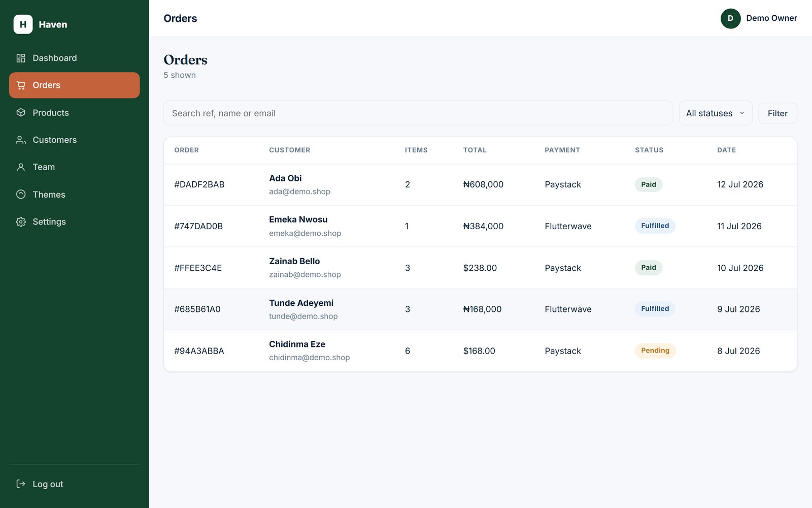812x508 pixels.
Task: Click the ₦168,000 total
Action: tap(482, 309)
